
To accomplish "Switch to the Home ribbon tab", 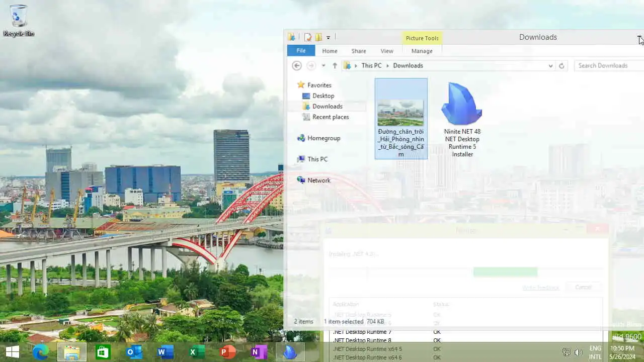I will 330,51.
